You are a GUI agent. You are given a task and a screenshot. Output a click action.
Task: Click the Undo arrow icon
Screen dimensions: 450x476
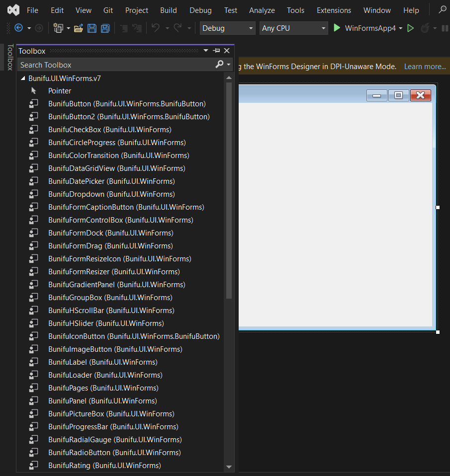pyautogui.click(x=156, y=28)
